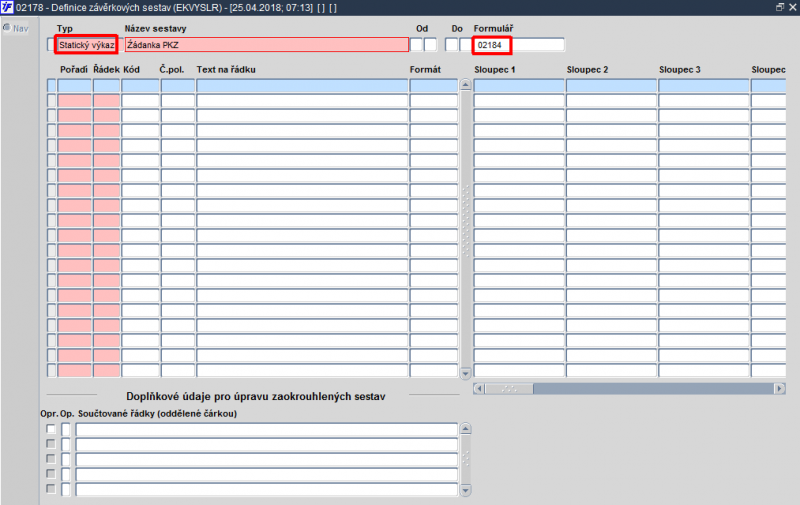800x505 pixels.
Task: Tick the last Opr. checkbox
Action: click(x=51, y=489)
